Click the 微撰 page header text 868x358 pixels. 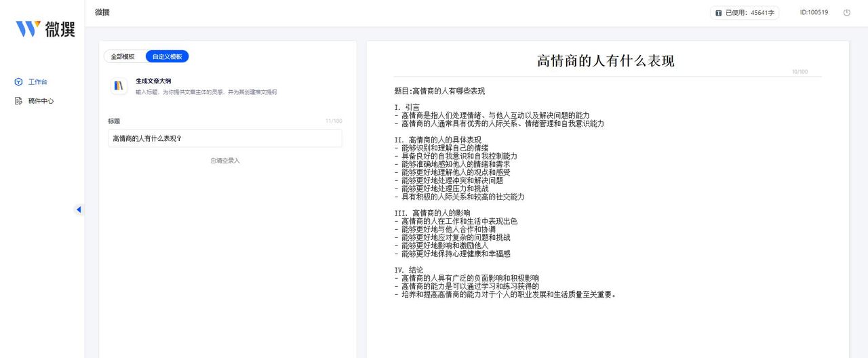tap(102, 12)
